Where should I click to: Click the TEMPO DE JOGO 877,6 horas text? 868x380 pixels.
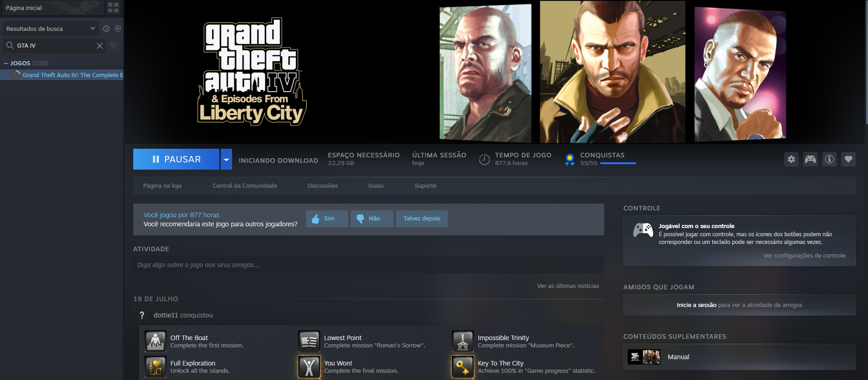(523, 159)
